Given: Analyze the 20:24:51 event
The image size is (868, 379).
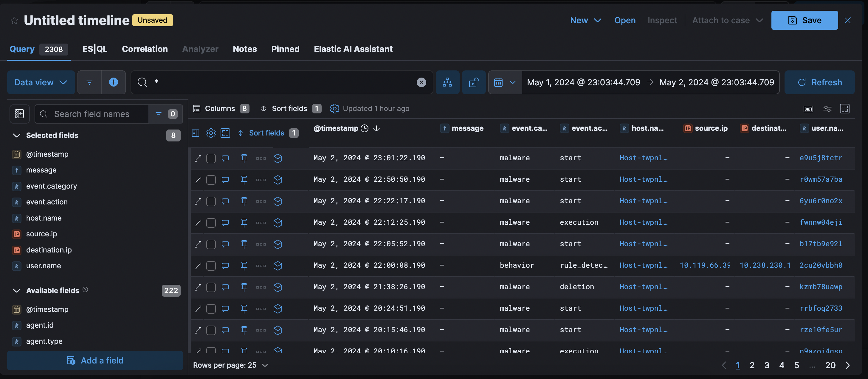Looking at the screenshot, I should pos(278,309).
